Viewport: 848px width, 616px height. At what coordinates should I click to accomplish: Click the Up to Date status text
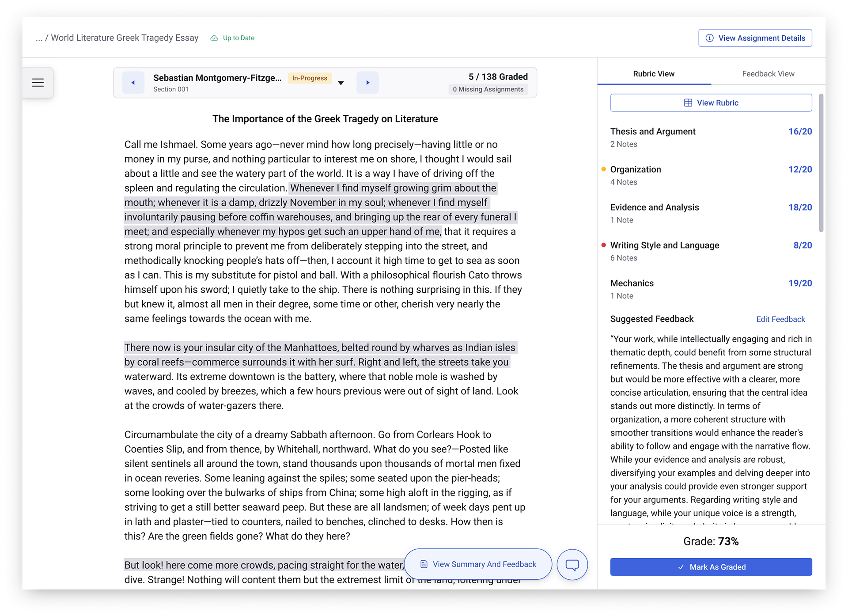pyautogui.click(x=238, y=38)
